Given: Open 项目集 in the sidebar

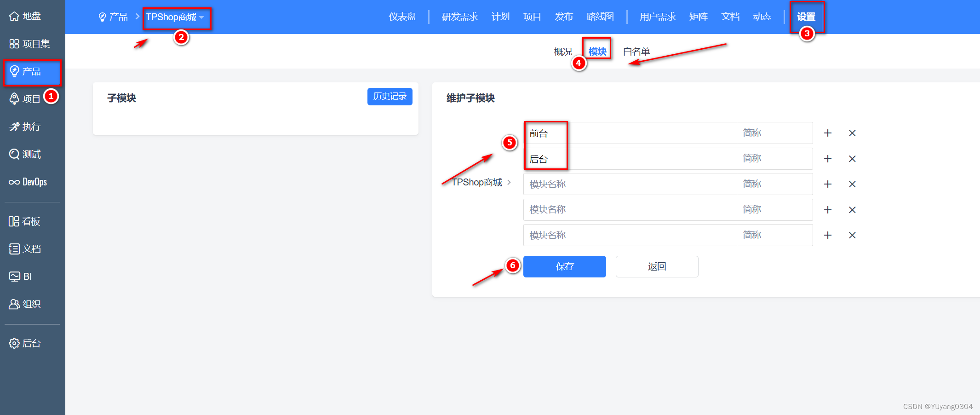Looking at the screenshot, I should pos(30,44).
